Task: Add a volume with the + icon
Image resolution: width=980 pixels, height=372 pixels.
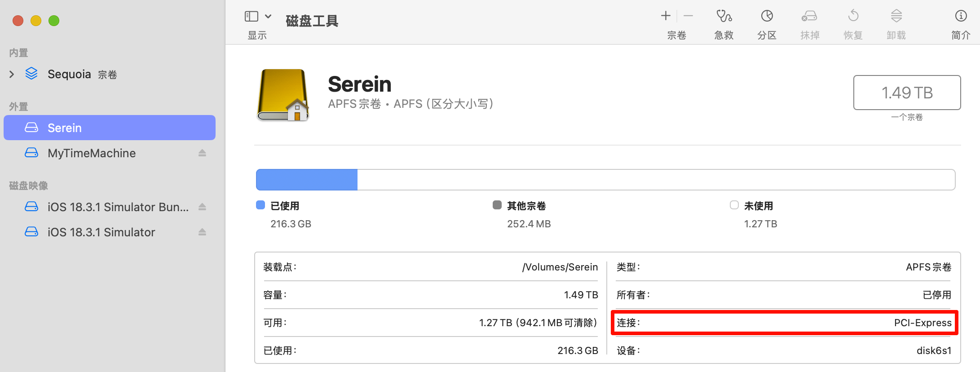Action: coord(665,15)
